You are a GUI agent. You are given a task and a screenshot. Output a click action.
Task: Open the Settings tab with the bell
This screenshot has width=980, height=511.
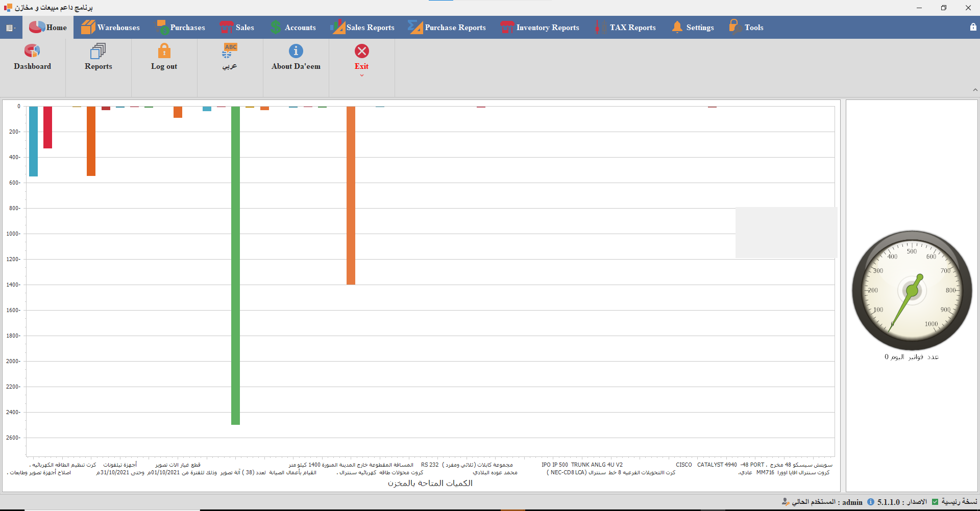click(693, 28)
